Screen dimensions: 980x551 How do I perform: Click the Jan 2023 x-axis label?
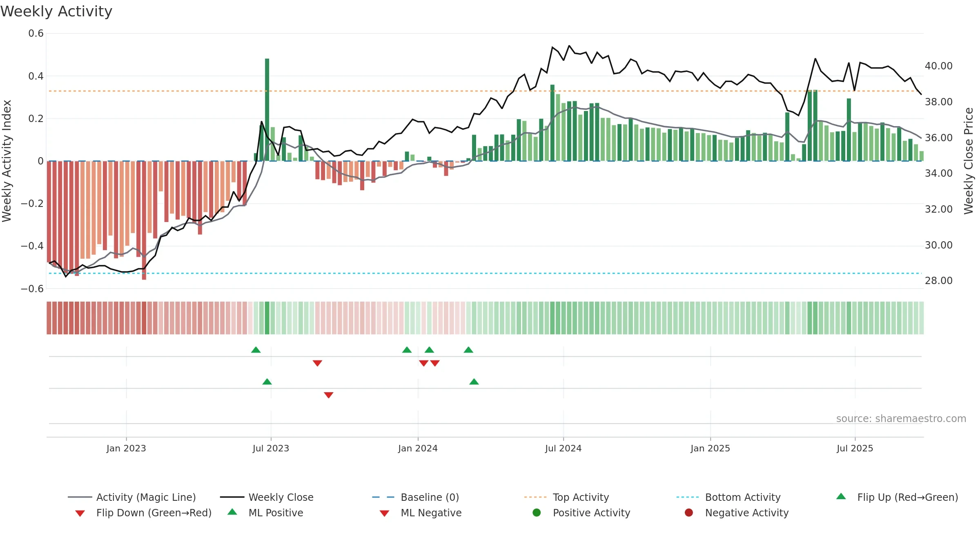pos(126,448)
